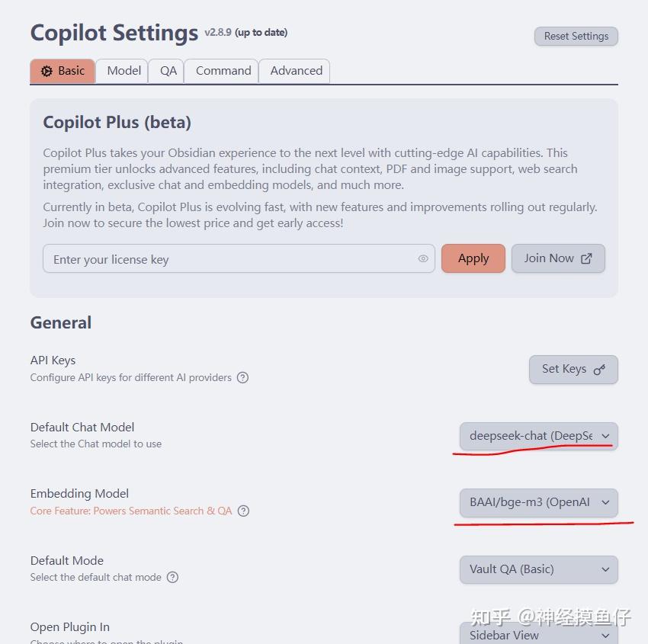Switch to the Model tab
This screenshot has height=644, width=648.
tap(122, 70)
